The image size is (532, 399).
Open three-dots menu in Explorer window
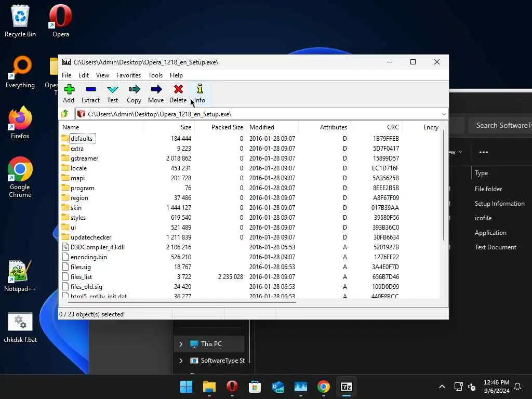tap(484, 152)
